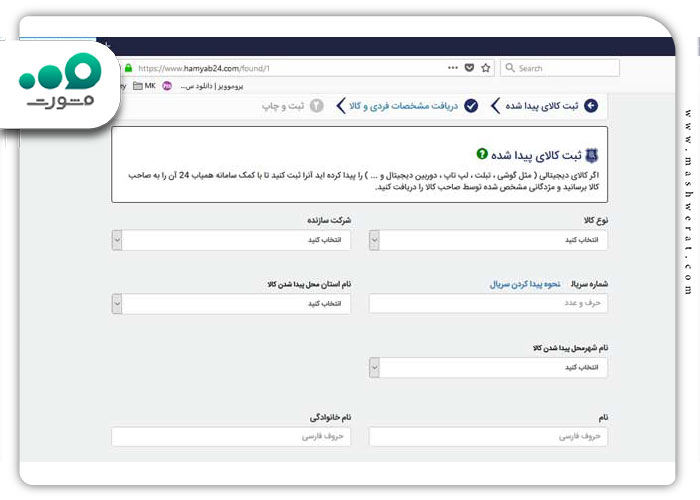The height and width of the screenshot is (500, 700).
Task: Click the gray step 2 circle icon
Action: point(317,106)
